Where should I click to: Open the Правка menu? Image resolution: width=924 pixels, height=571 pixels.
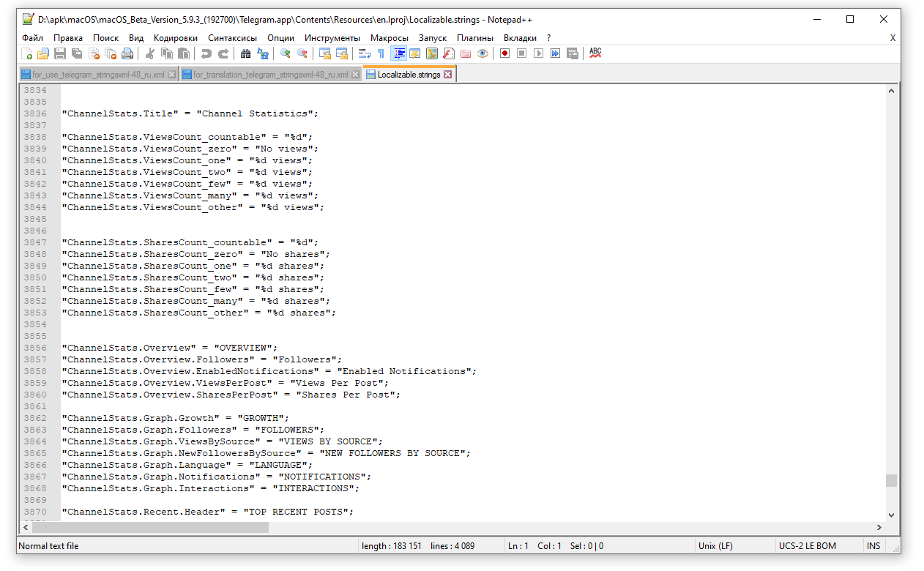(x=68, y=38)
